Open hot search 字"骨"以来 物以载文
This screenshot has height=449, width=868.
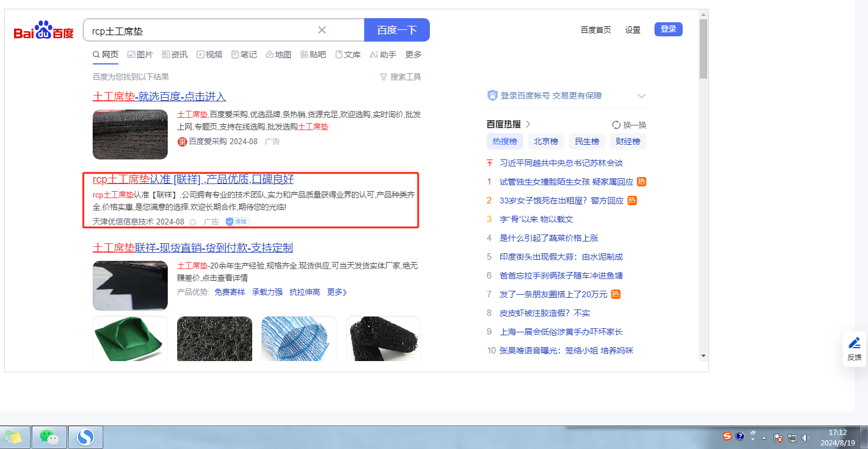click(x=536, y=219)
